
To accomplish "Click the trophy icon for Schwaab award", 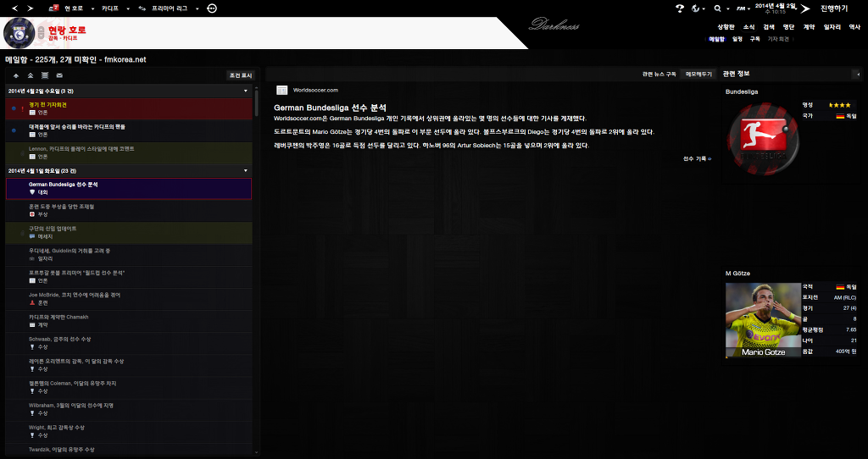I will click(32, 347).
